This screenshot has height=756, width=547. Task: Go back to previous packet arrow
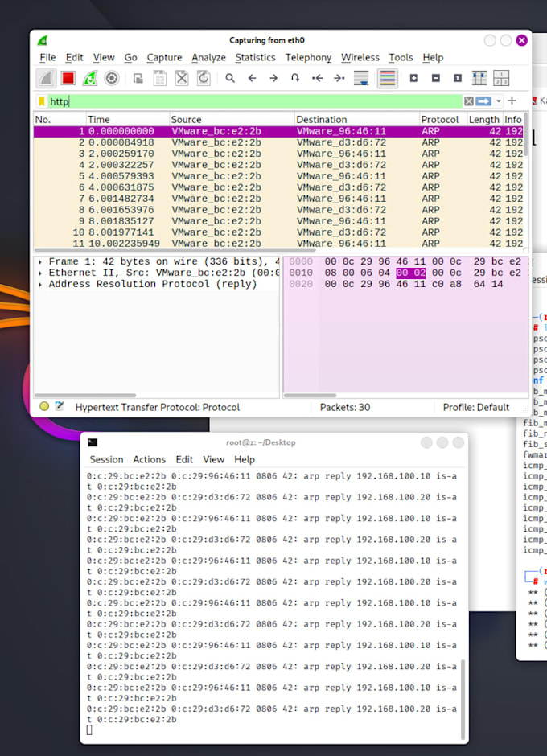(252, 78)
